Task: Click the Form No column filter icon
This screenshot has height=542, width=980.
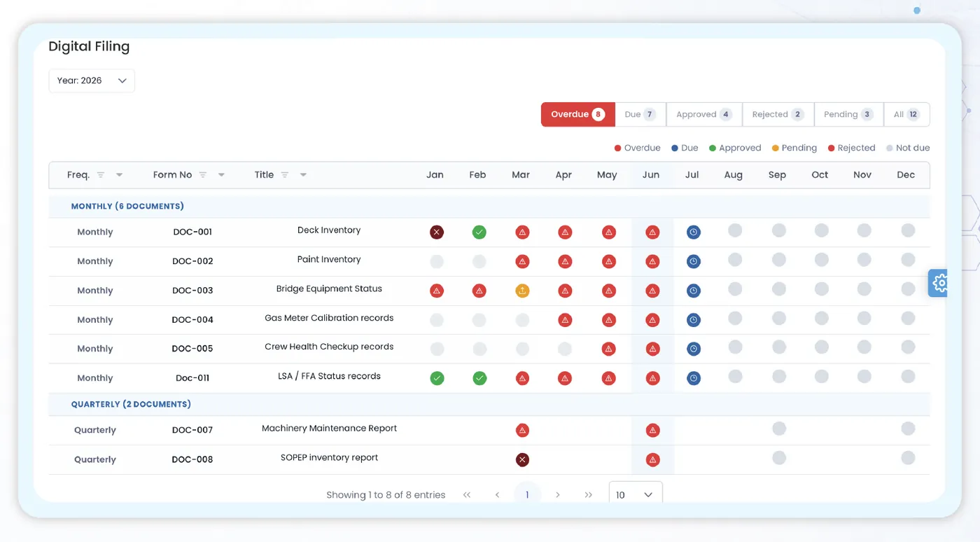Action: click(x=203, y=175)
